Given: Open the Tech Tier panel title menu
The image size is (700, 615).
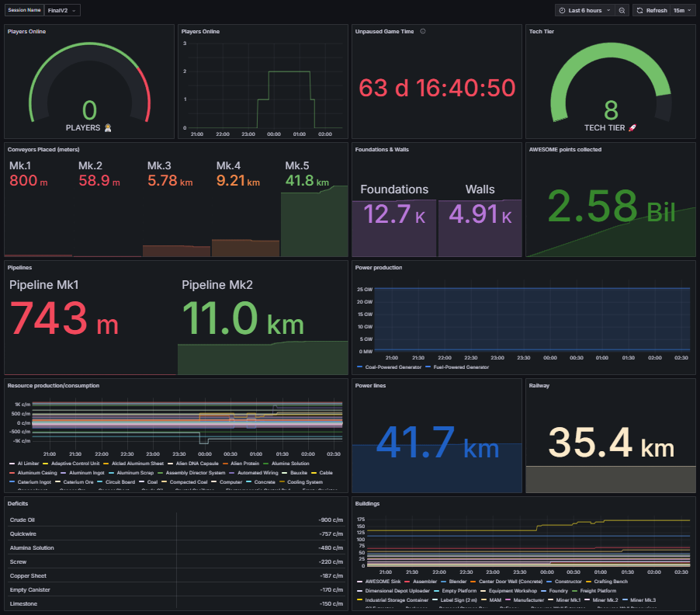Looking at the screenshot, I should coord(542,31).
